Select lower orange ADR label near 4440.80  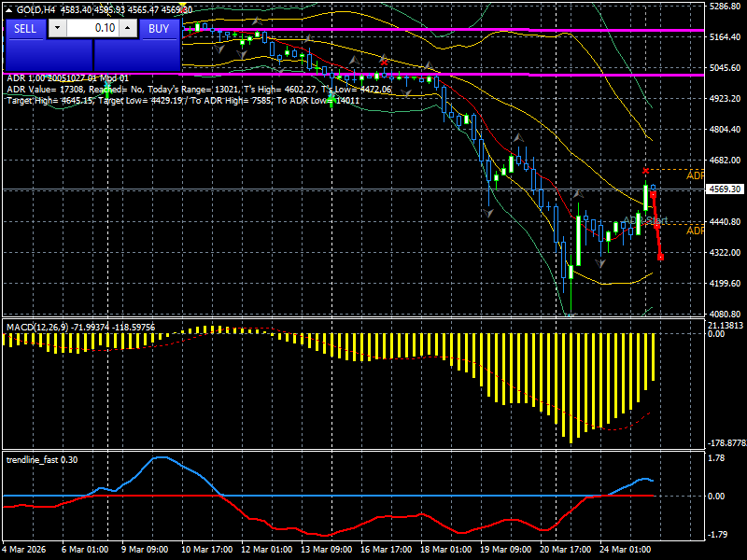tap(695, 231)
